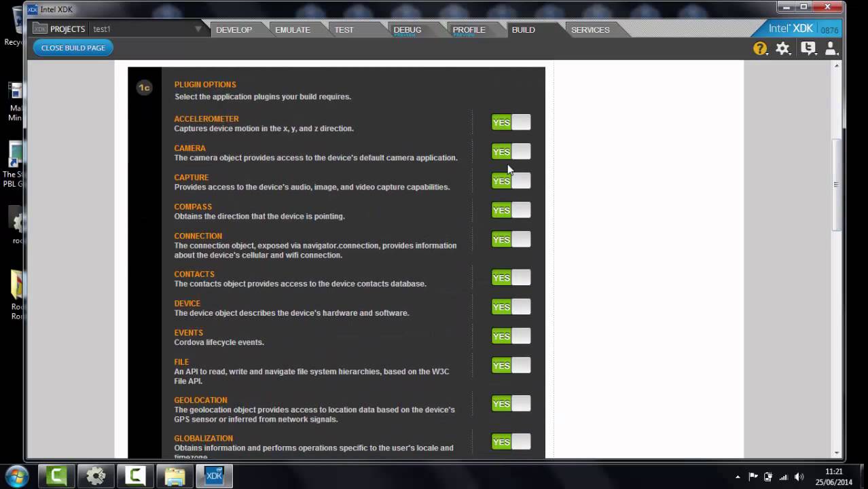The width and height of the screenshot is (868, 489).
Task: Show hidden tray icons arrow
Action: (x=738, y=477)
